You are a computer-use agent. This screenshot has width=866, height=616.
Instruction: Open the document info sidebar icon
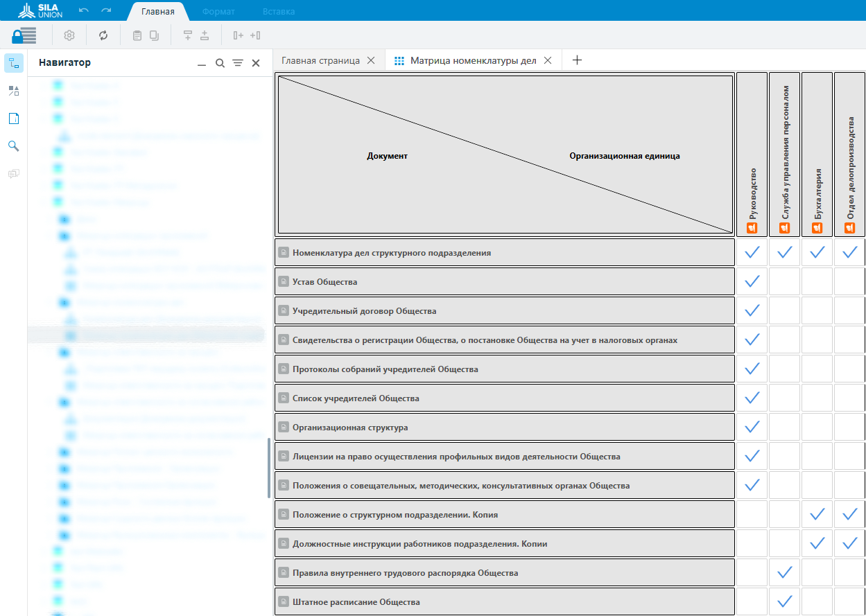pyautogui.click(x=13, y=118)
